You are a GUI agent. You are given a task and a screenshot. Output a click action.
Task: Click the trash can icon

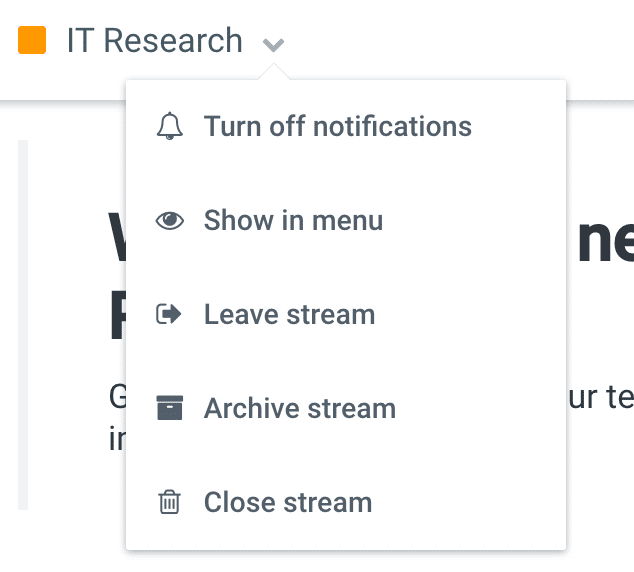pyautogui.click(x=170, y=502)
